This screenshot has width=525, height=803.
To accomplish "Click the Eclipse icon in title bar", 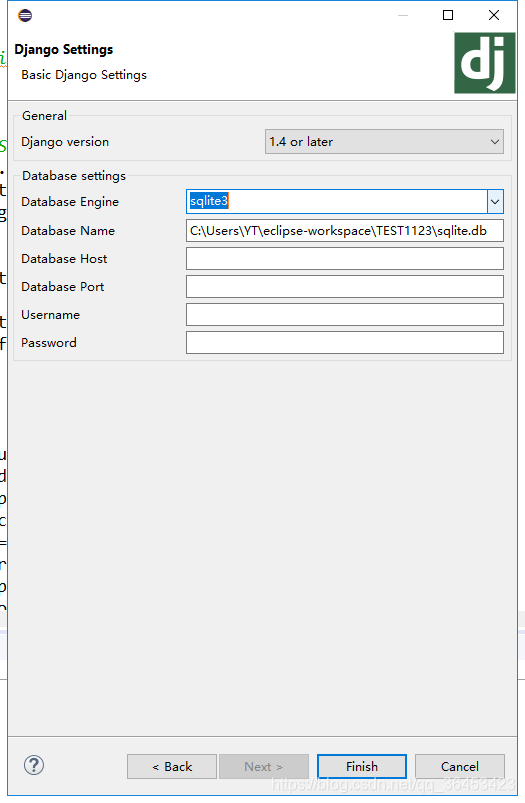I will [x=25, y=15].
